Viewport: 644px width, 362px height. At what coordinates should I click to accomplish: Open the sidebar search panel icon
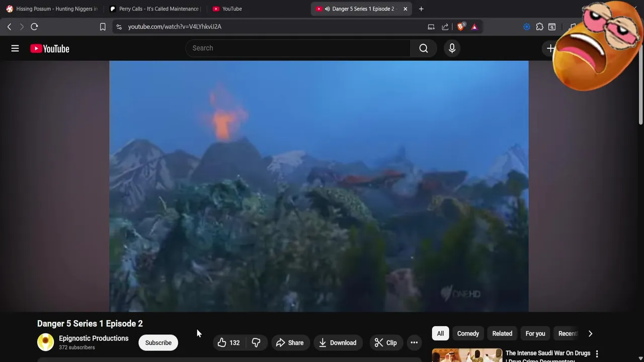pos(552,27)
